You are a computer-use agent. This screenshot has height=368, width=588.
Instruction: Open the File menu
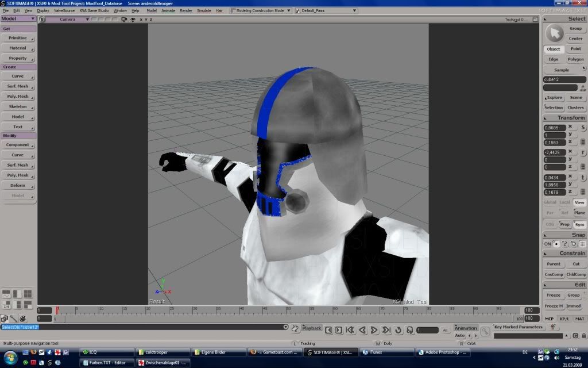coord(6,10)
